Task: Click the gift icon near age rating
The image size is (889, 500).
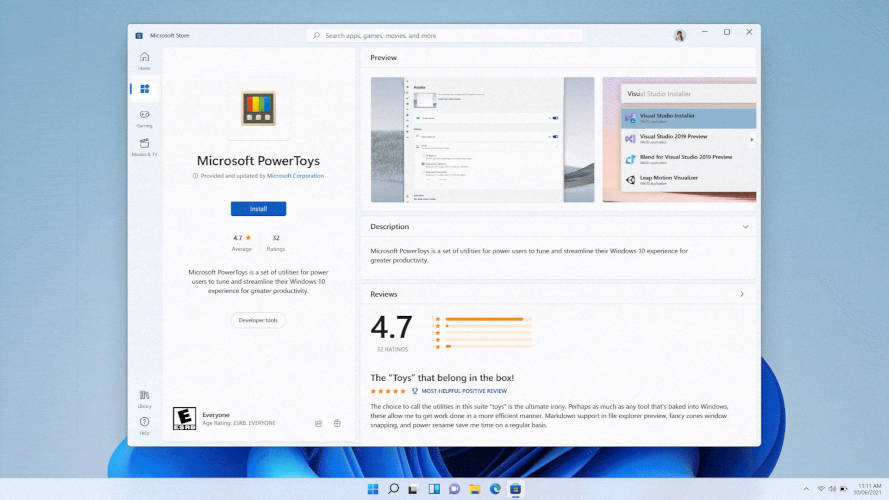Action: [337, 423]
